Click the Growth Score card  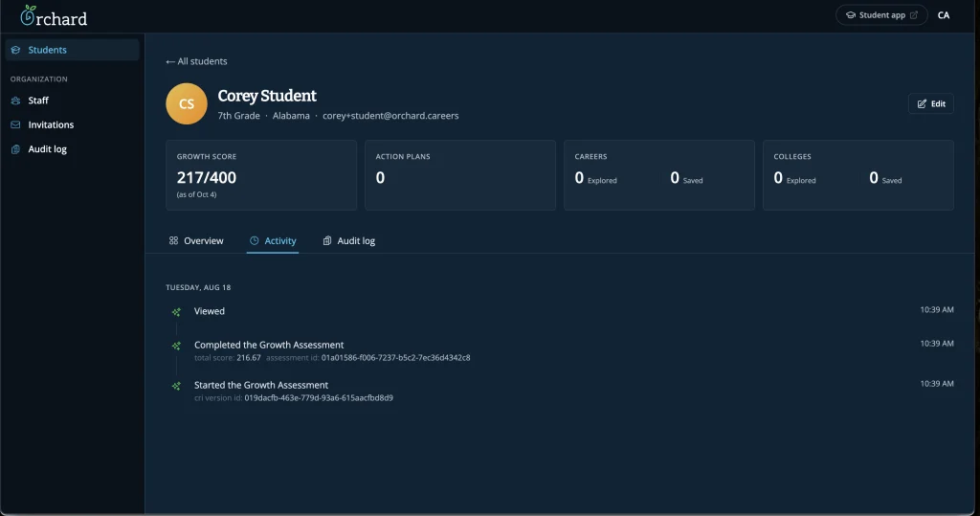click(261, 175)
